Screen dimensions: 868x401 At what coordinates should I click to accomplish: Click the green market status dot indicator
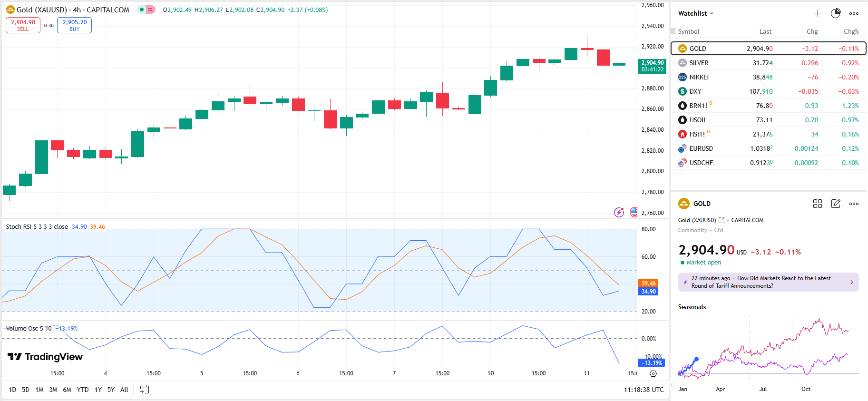coord(142,10)
